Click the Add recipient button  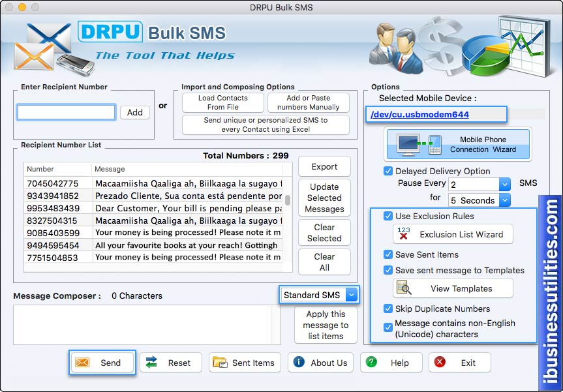pos(134,112)
